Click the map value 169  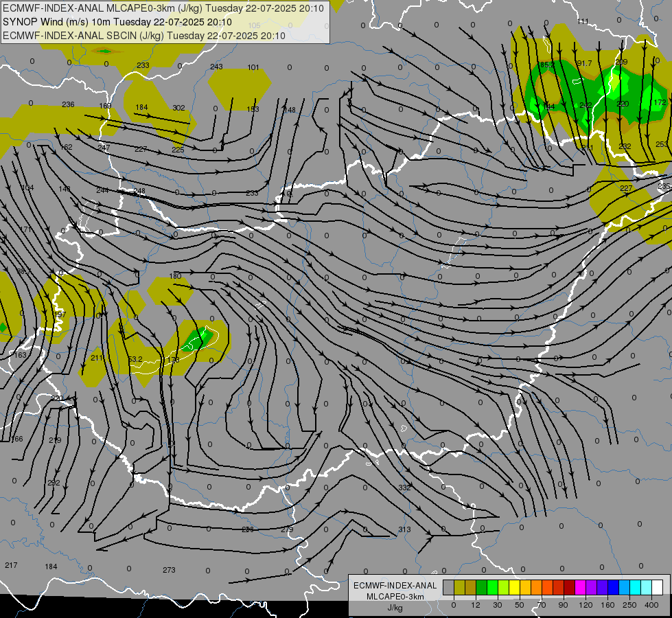point(105,106)
